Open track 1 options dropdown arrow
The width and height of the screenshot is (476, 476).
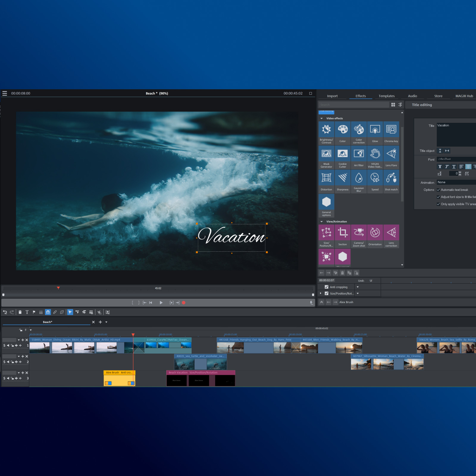tap(19, 340)
